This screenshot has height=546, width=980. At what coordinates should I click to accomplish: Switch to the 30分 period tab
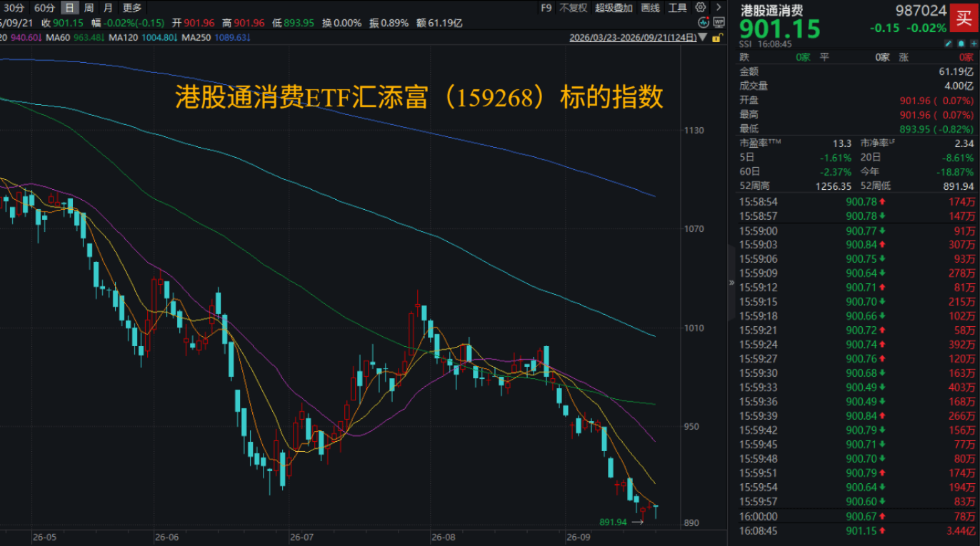coord(14,8)
